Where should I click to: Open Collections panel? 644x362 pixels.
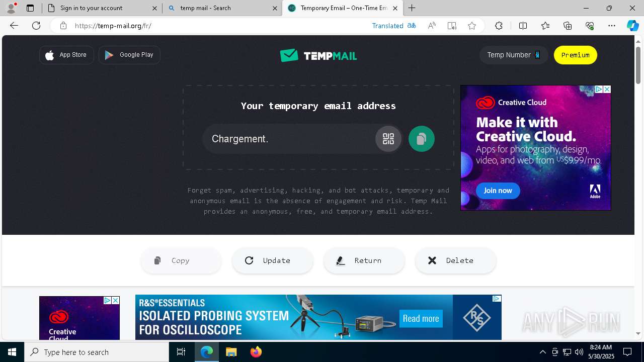point(568,26)
